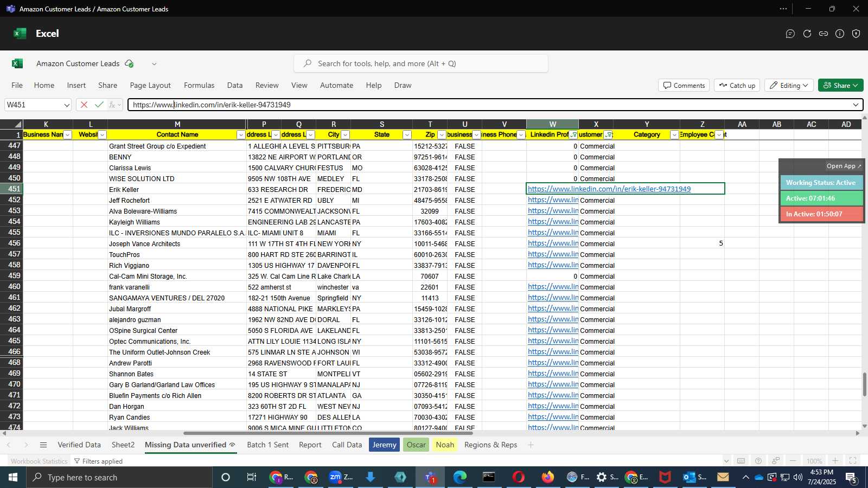Open Opera browser from the taskbar

tap(519, 477)
